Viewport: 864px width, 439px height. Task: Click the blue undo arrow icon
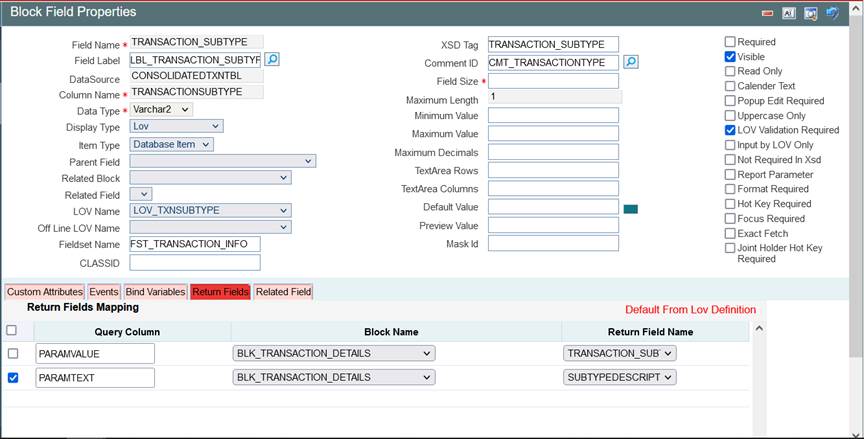(832, 13)
